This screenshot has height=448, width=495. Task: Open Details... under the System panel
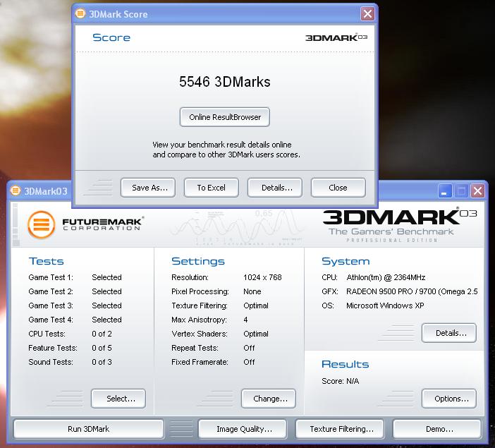point(448,333)
